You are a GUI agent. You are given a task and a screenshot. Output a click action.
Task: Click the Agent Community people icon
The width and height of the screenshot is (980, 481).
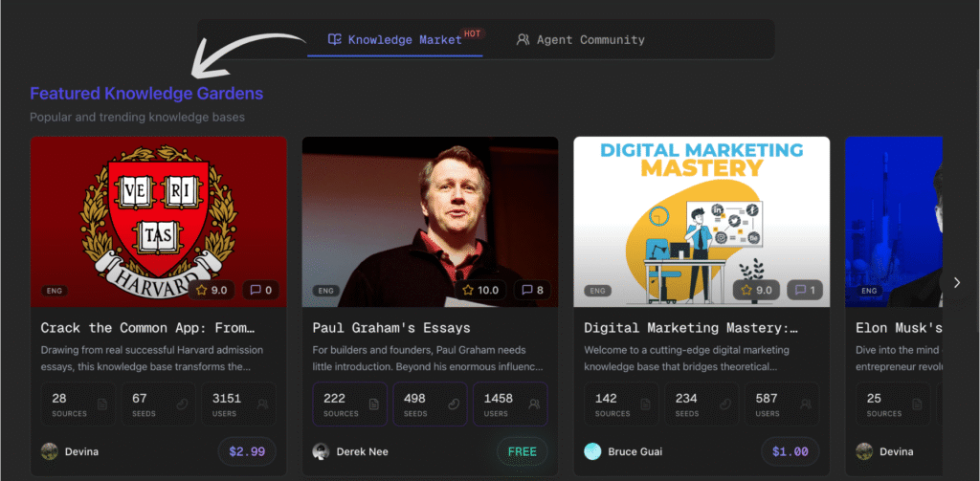pos(523,40)
